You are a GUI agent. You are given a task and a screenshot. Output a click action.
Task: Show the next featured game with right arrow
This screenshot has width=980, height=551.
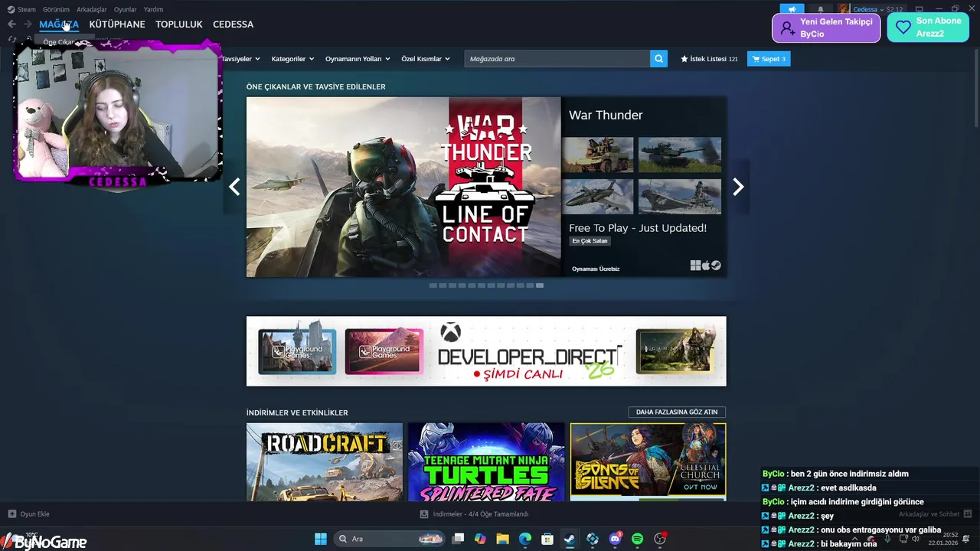pos(738,187)
